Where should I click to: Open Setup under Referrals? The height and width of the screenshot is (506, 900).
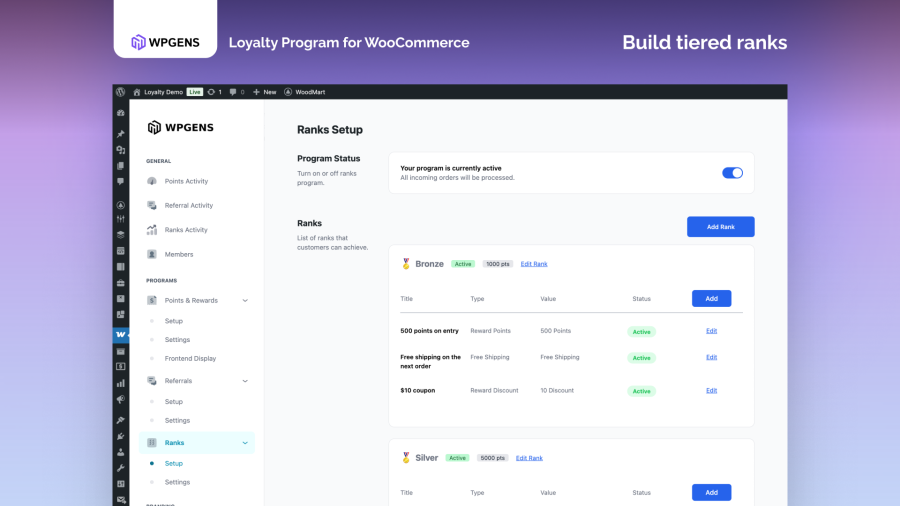pyautogui.click(x=173, y=402)
